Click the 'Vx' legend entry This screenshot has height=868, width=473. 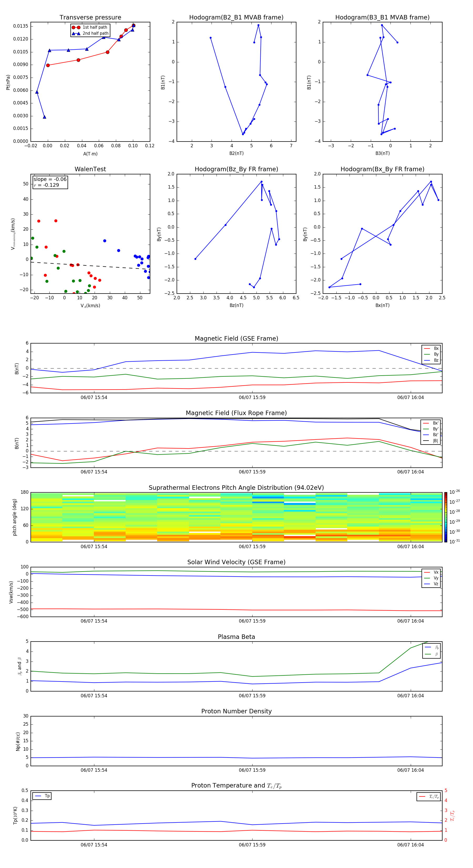[x=431, y=572]
